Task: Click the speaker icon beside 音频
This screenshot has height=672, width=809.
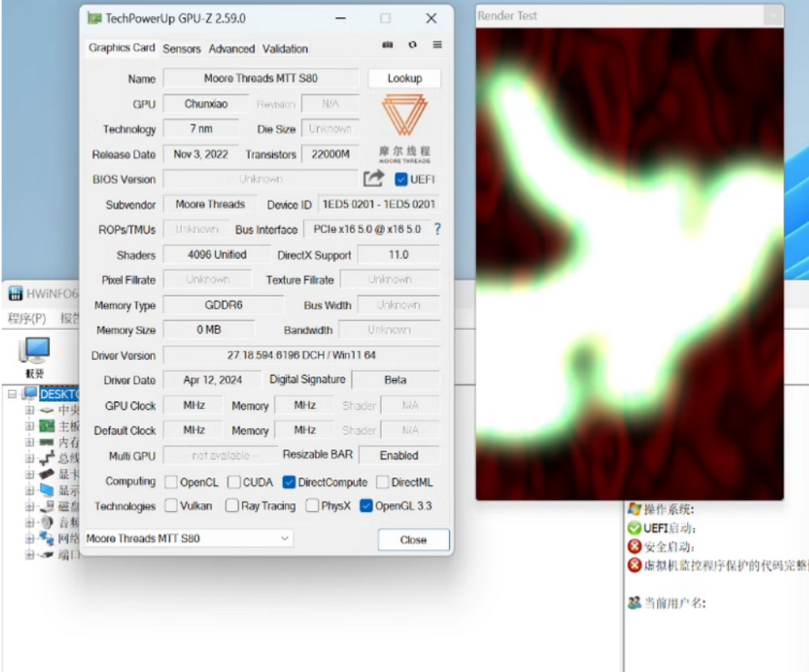Action: point(47,522)
